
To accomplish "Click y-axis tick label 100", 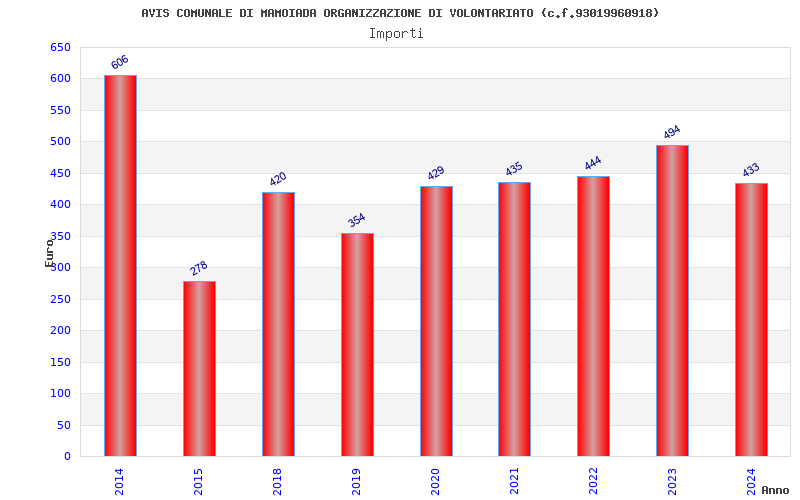I will pyautogui.click(x=60, y=393).
